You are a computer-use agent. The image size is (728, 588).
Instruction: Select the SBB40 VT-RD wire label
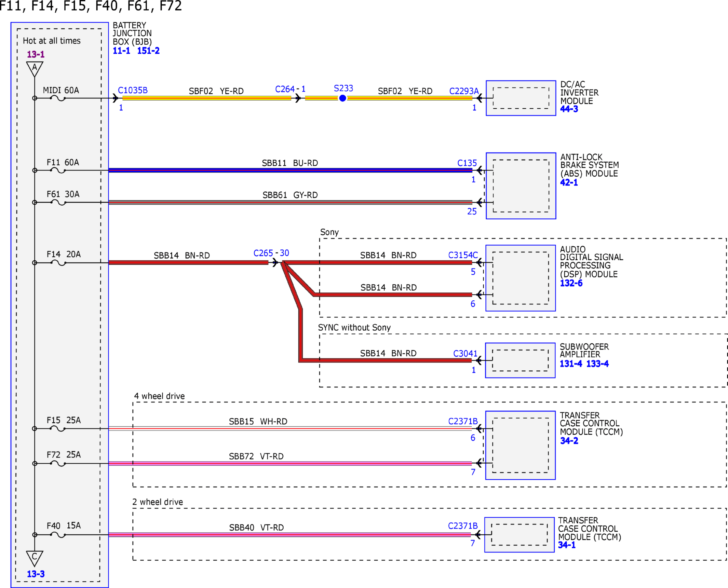tap(256, 528)
